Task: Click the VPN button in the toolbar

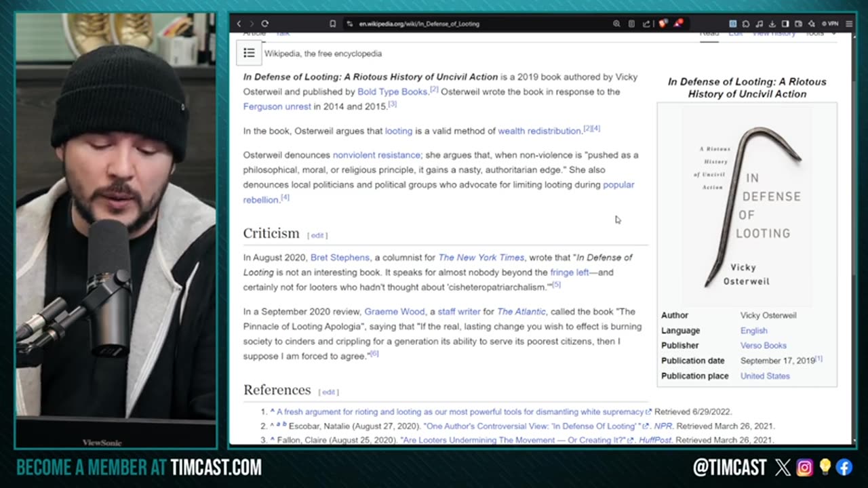Action: (x=829, y=24)
